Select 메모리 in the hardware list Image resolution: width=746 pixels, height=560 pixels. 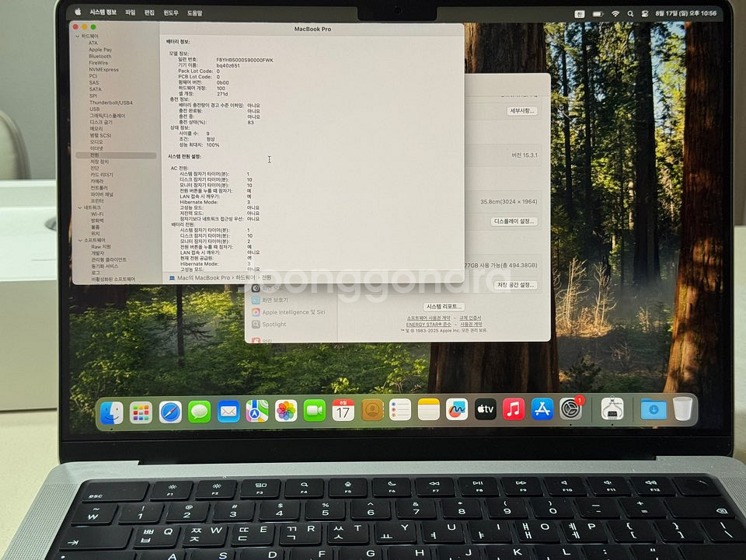click(96, 129)
